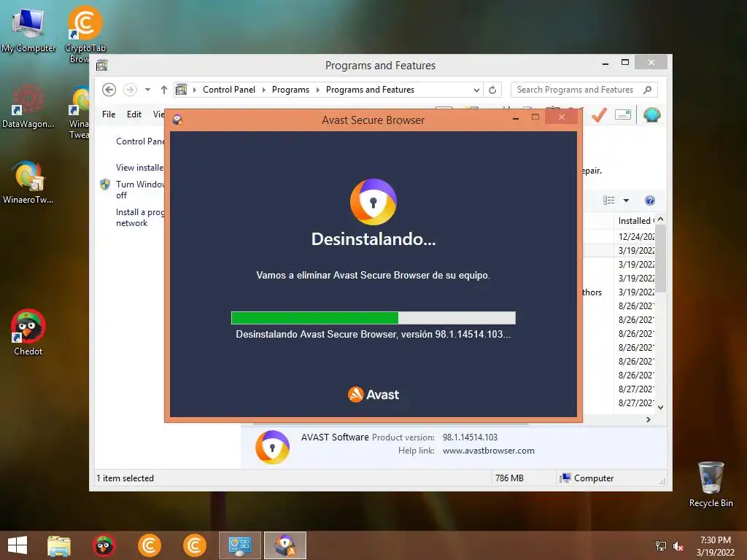Click Avast brand logo at dialog bottom
This screenshot has height=560, width=747.
[x=373, y=394]
